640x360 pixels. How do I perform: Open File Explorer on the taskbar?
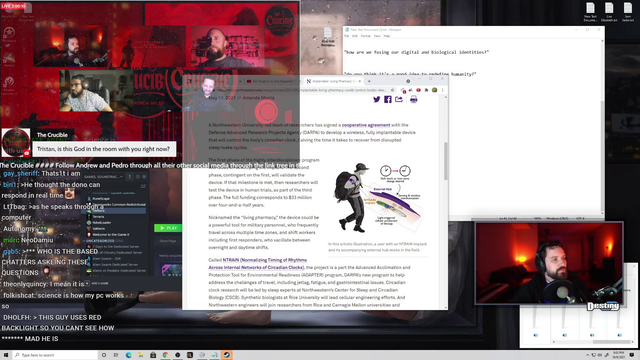point(141,355)
